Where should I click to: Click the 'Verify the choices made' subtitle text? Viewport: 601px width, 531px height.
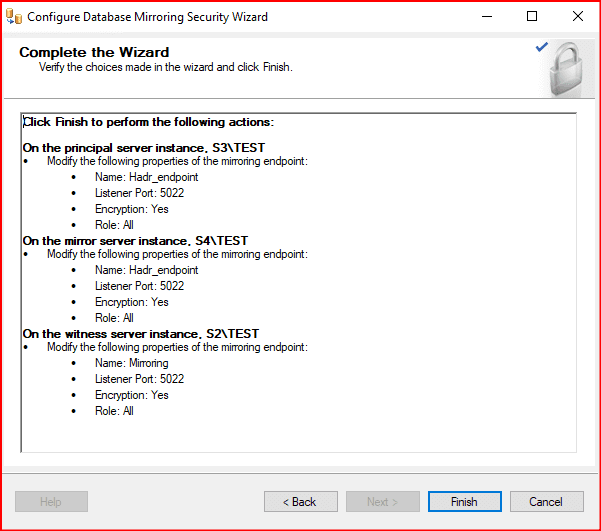pos(165,67)
